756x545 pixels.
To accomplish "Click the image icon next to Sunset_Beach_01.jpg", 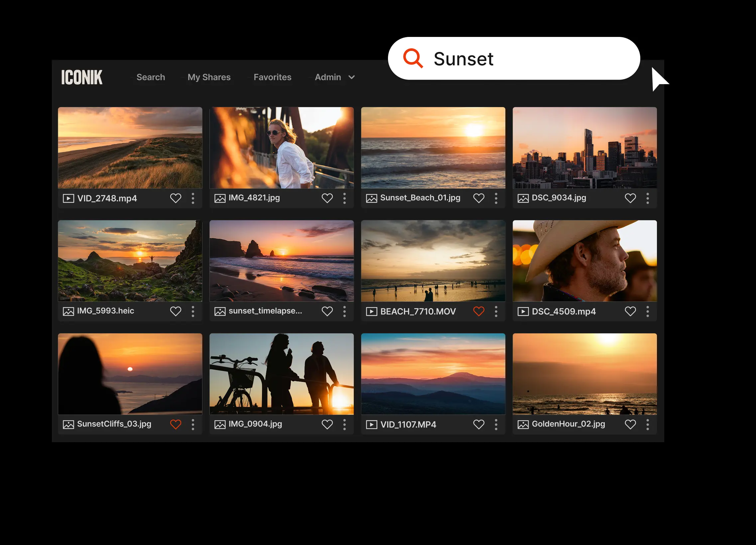I will pyautogui.click(x=372, y=198).
